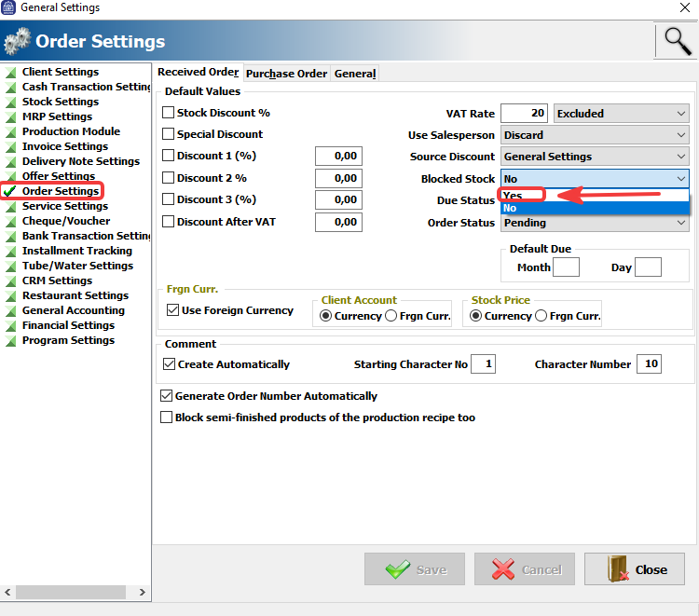Open Source Discount dropdown
Screen dimensions: 699x616
pos(595,157)
